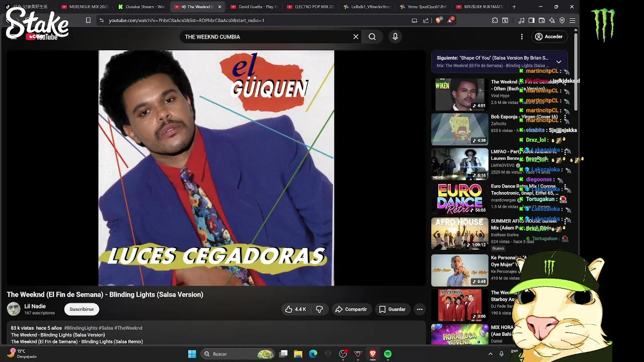Open LMFAO Party Rock Anthem thumbnail

459,164
